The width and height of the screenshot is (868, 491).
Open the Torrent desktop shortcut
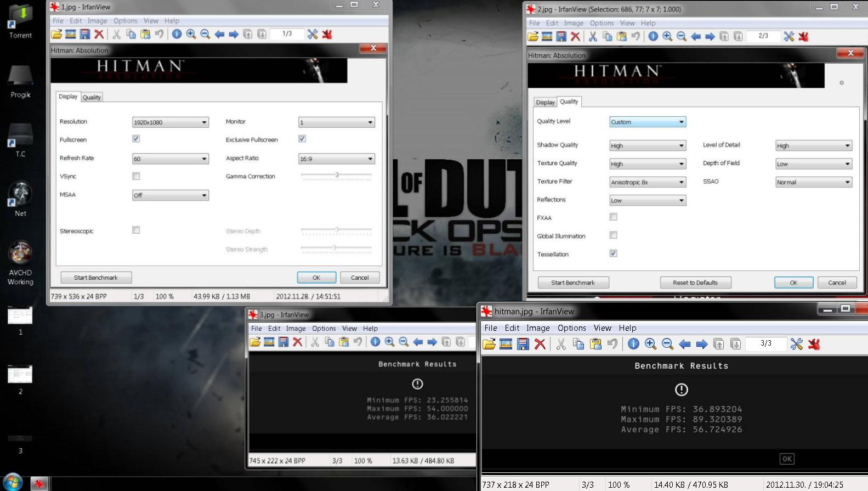click(20, 22)
